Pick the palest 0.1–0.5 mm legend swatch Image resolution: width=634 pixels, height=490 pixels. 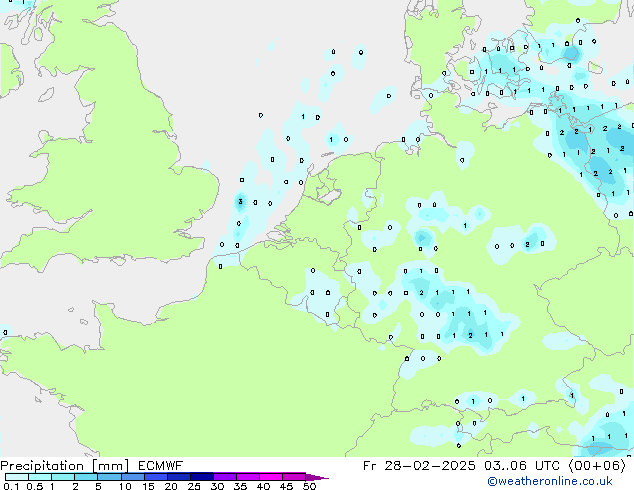tap(17, 477)
